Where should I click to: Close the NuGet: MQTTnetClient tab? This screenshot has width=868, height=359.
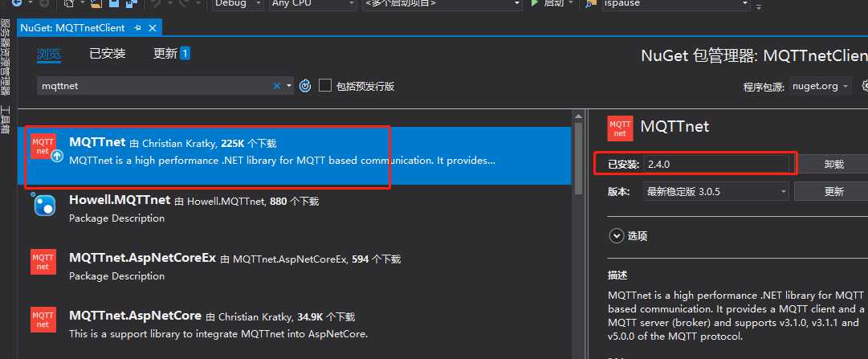[x=153, y=27]
